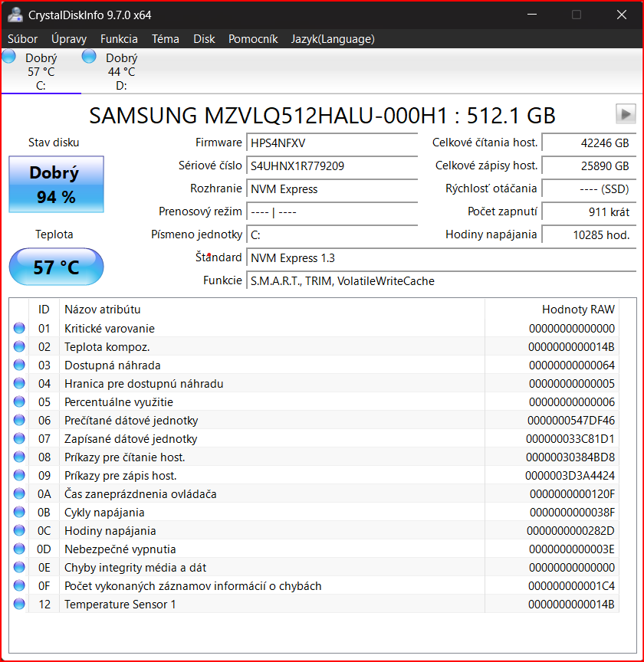Click the indicator icon next to Teplota kompoz.

pyautogui.click(x=18, y=346)
